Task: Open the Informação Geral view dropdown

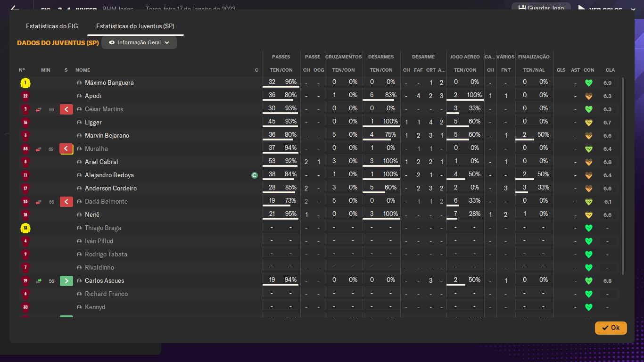Action: [139, 42]
